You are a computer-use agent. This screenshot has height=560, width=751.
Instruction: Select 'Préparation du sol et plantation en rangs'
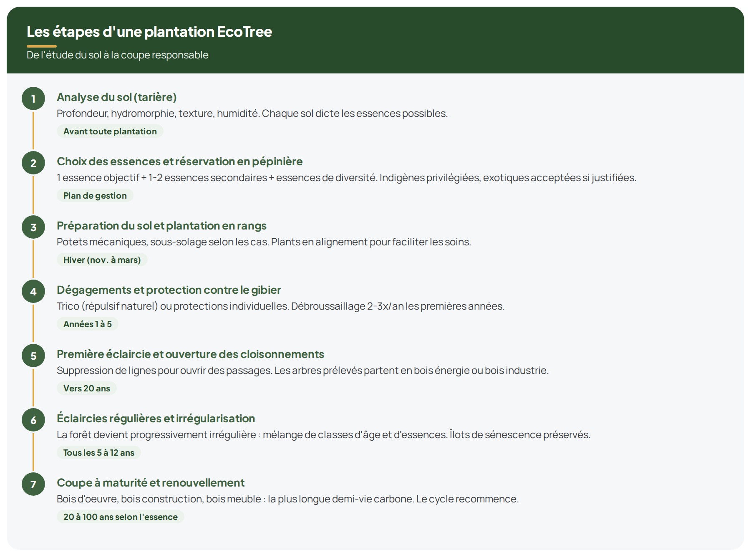point(161,226)
